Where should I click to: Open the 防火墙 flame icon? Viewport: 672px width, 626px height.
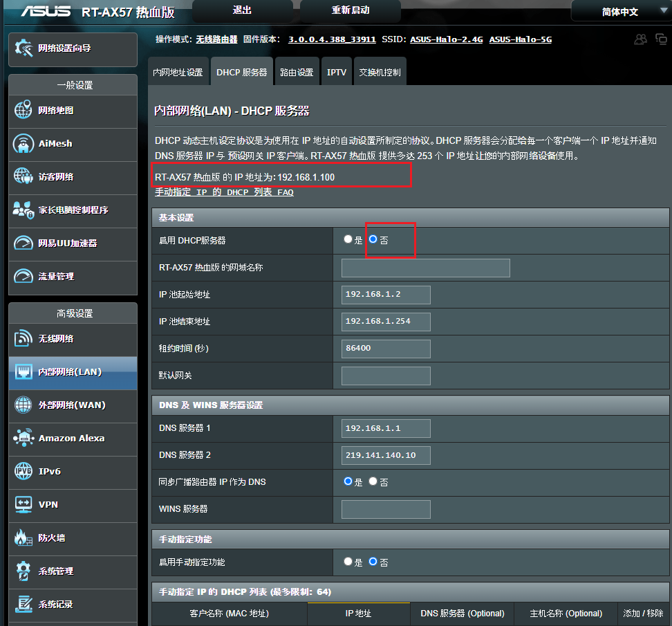(24, 538)
